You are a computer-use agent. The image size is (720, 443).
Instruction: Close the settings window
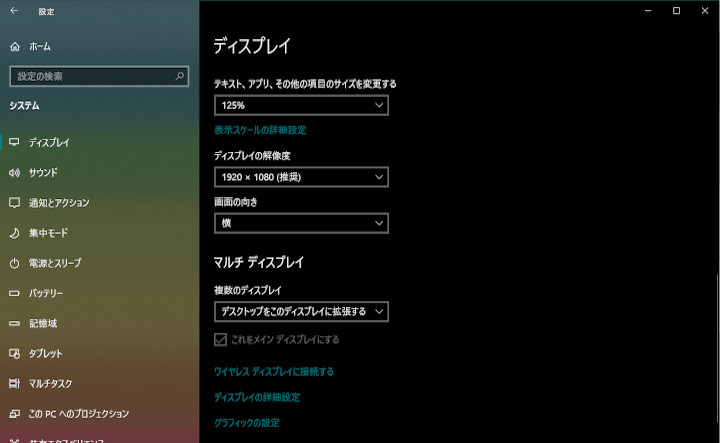pos(705,11)
